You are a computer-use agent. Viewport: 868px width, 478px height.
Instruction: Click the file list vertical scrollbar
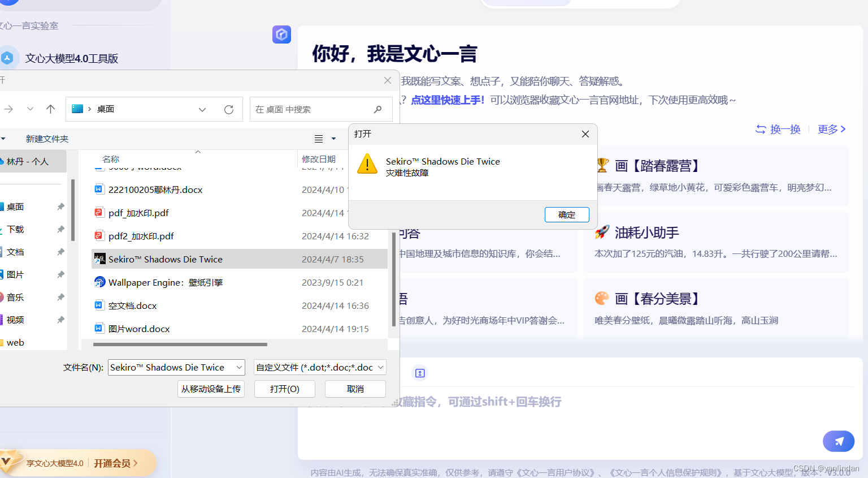393,279
